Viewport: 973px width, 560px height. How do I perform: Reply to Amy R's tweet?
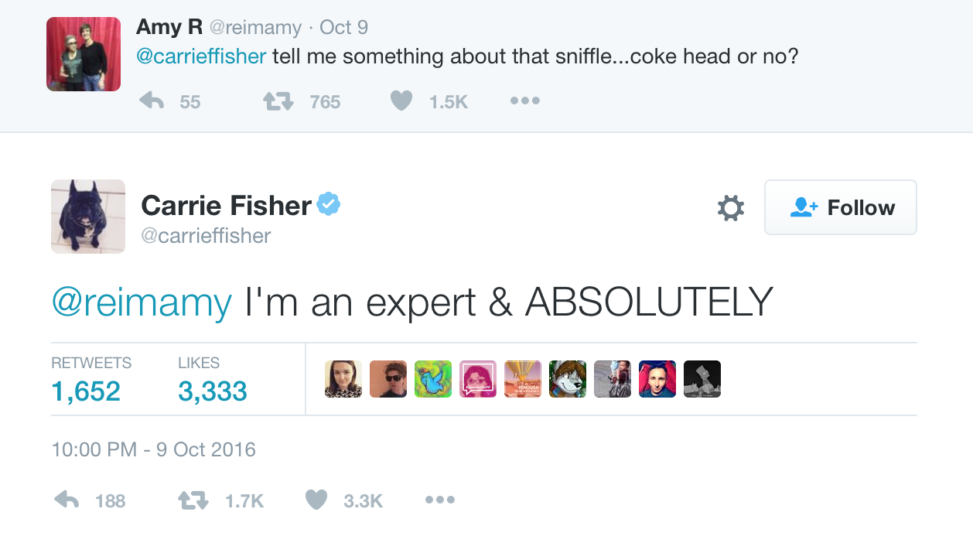(x=152, y=101)
